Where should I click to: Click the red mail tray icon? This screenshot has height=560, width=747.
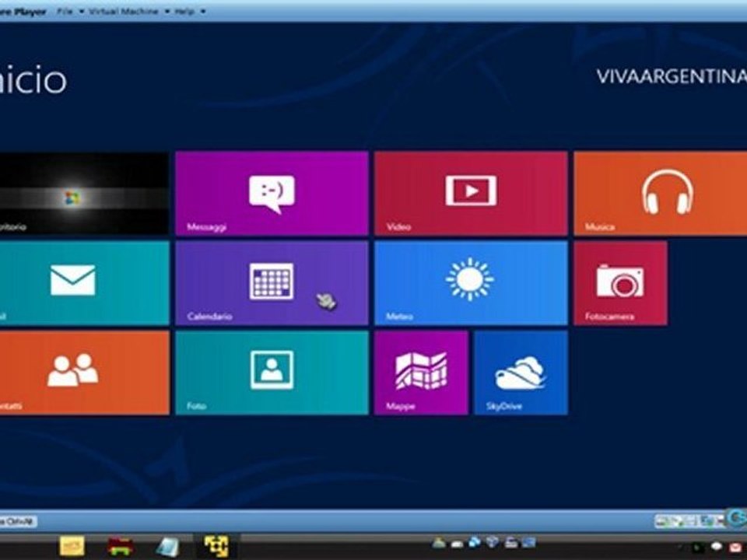pyautogui.click(x=735, y=548)
